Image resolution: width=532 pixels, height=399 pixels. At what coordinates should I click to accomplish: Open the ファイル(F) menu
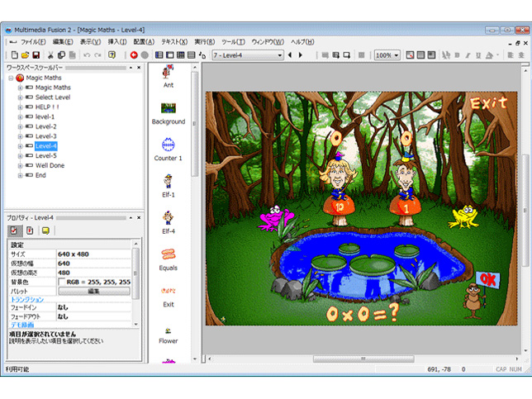click(33, 42)
